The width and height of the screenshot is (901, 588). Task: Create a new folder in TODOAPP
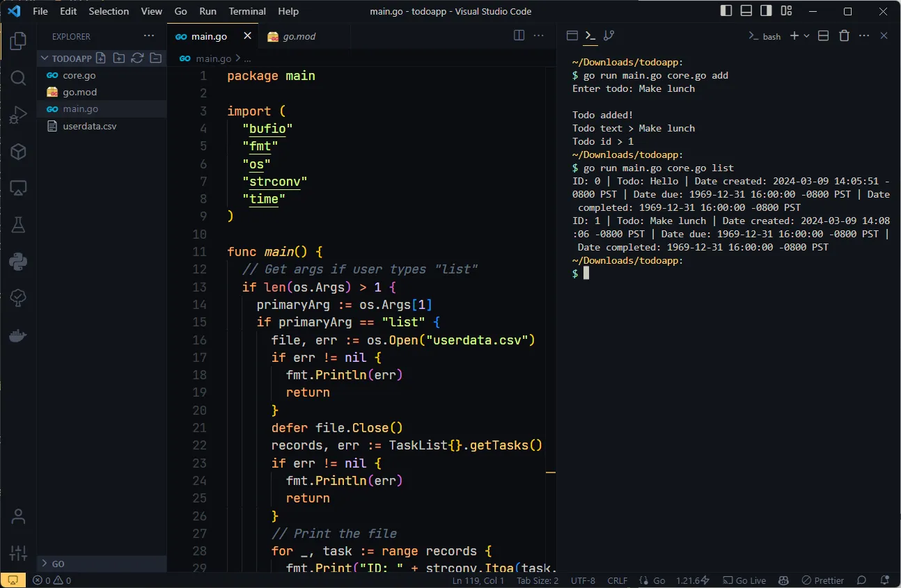(119, 58)
